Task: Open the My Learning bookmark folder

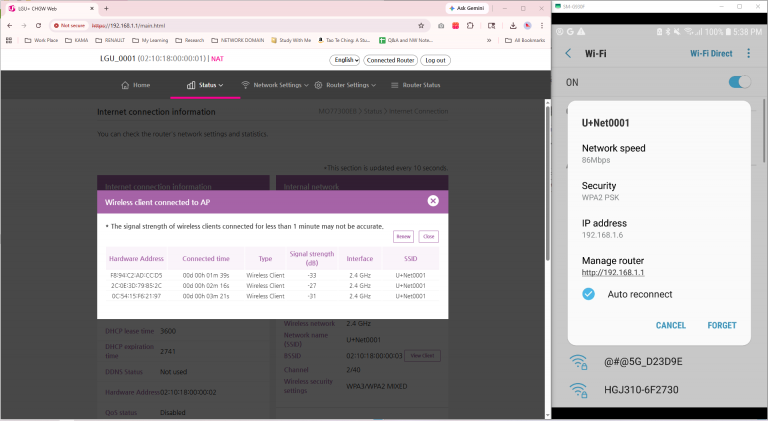Action: (150, 40)
